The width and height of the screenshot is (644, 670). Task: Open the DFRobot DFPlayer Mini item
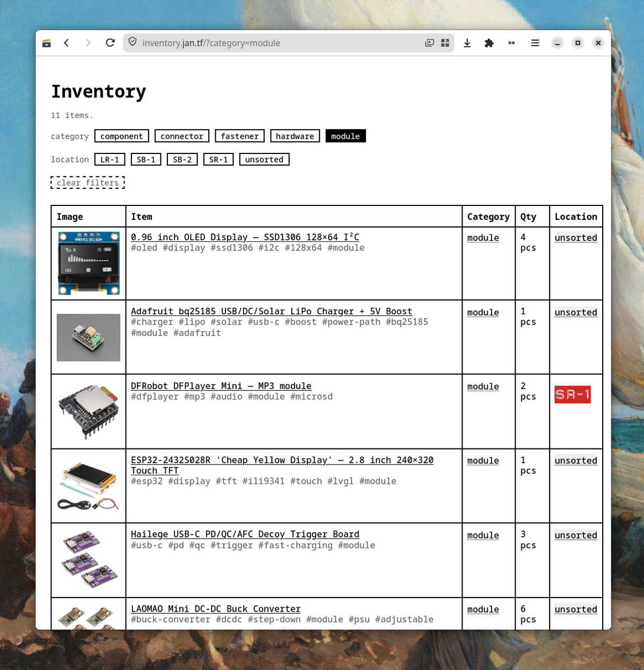(221, 386)
